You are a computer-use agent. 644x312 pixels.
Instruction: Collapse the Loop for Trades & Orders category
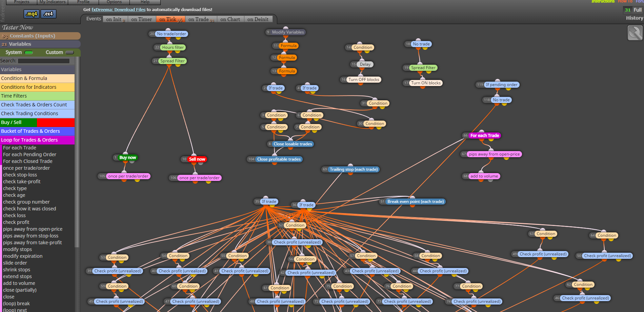[x=37, y=140]
